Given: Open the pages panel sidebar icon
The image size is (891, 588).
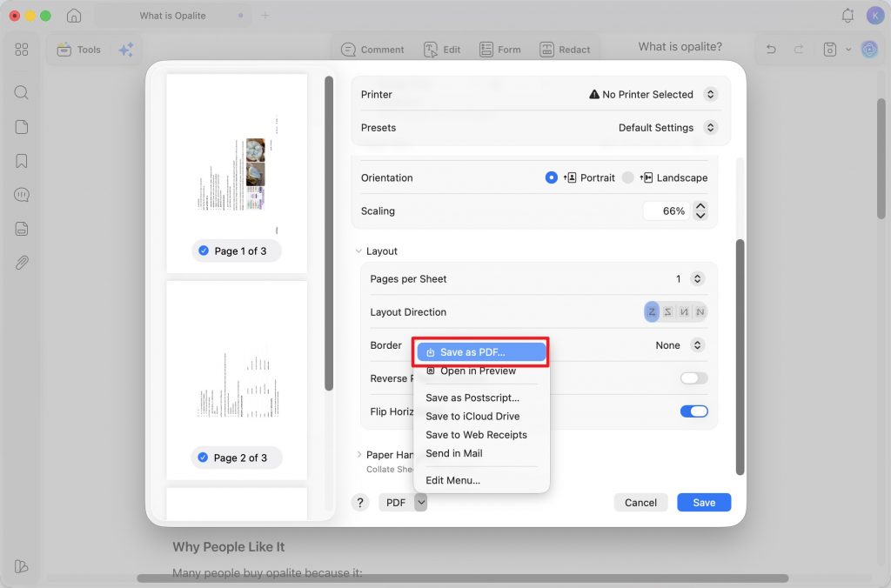Looking at the screenshot, I should (x=22, y=127).
